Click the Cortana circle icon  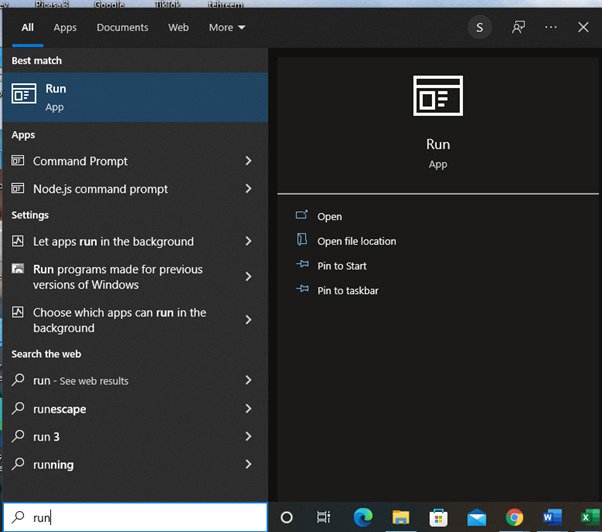[287, 517]
